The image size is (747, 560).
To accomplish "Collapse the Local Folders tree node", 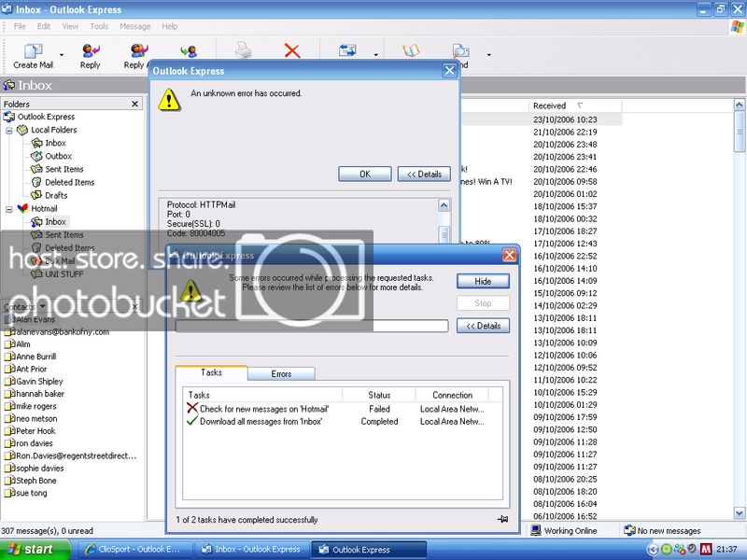I will coord(9,130).
